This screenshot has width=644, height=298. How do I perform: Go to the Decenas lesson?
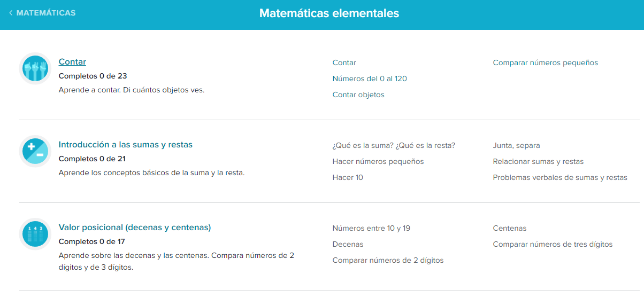coord(348,245)
